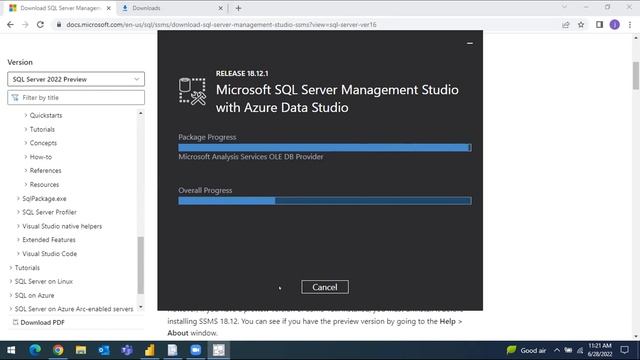Open Outlook from taskbar
640x360 pixels.
[104, 350]
